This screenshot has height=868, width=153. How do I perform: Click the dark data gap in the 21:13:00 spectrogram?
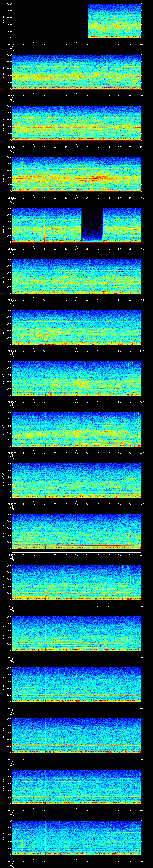tap(92, 225)
